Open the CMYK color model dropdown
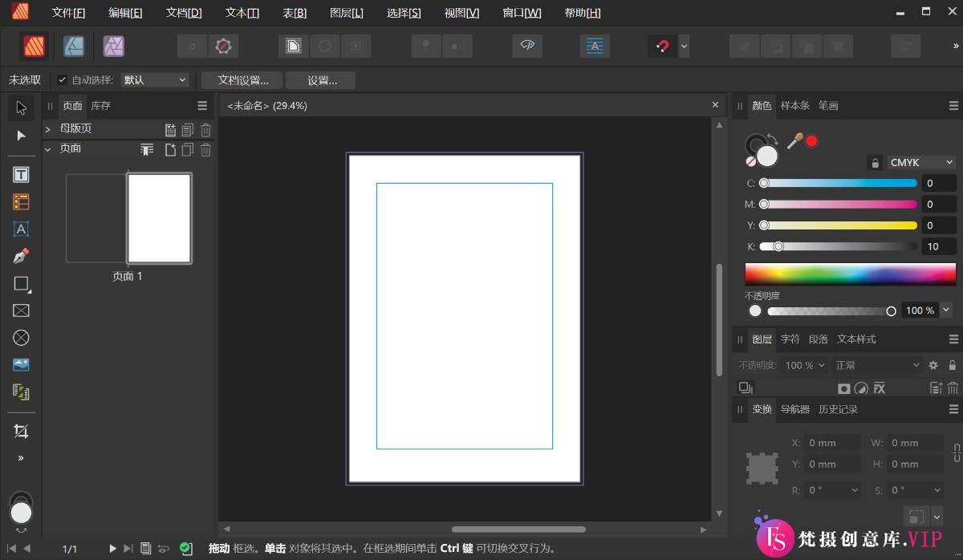963x560 pixels. click(921, 163)
